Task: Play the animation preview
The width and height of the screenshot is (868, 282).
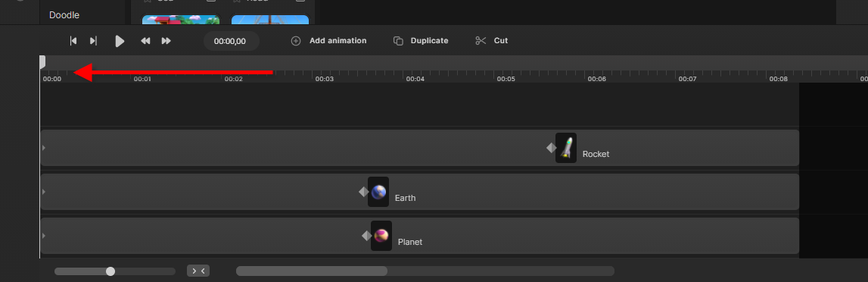Action: (120, 41)
